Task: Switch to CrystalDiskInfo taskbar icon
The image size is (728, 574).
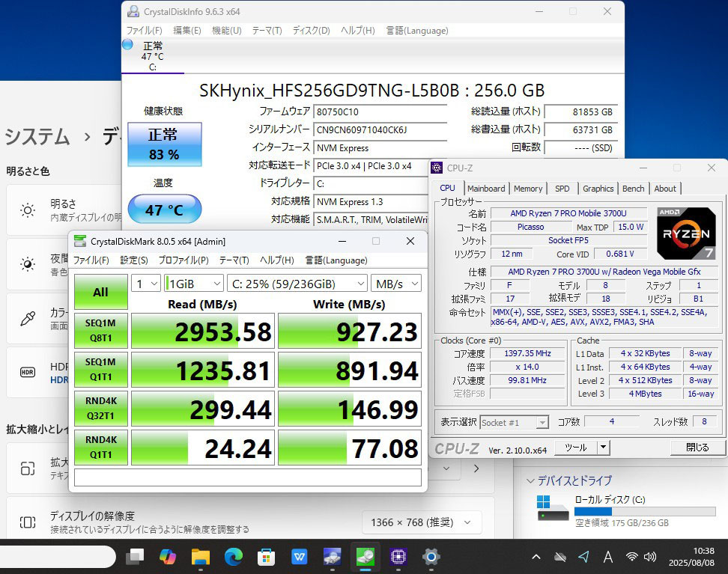Action: point(333,556)
